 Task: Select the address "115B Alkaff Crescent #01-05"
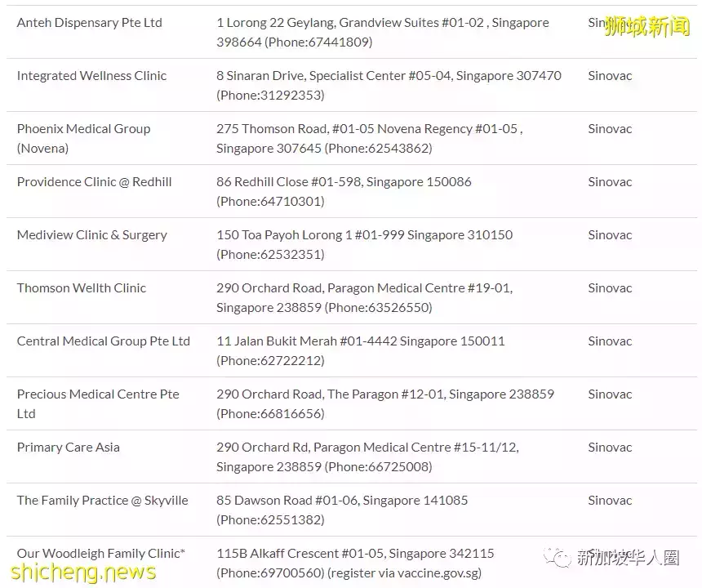[301, 554]
